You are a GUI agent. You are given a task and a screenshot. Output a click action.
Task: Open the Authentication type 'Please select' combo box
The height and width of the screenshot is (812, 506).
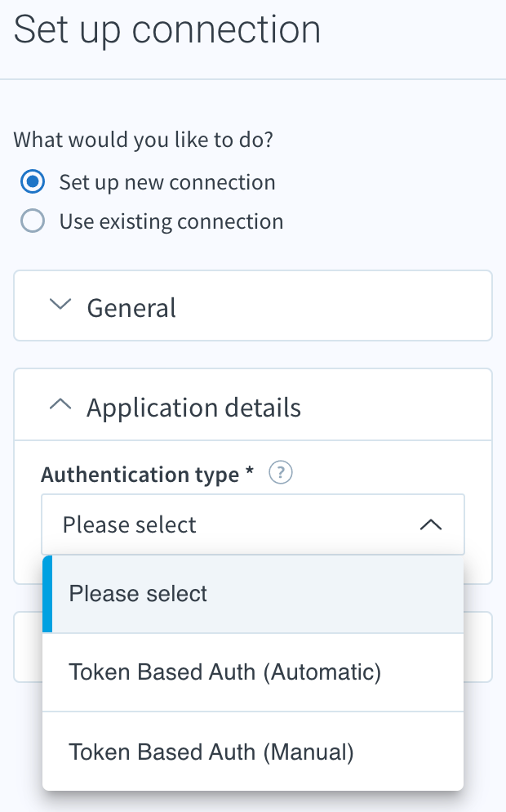(x=253, y=524)
